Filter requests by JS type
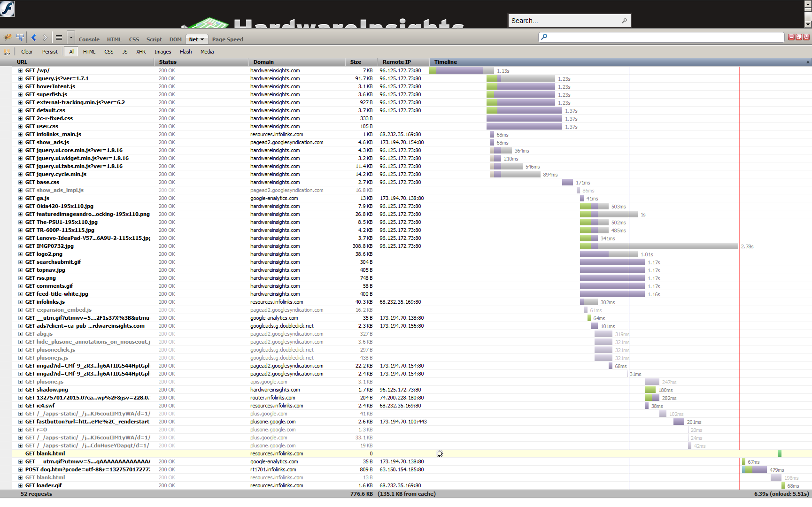Image resolution: width=812 pixels, height=507 pixels. 125,52
